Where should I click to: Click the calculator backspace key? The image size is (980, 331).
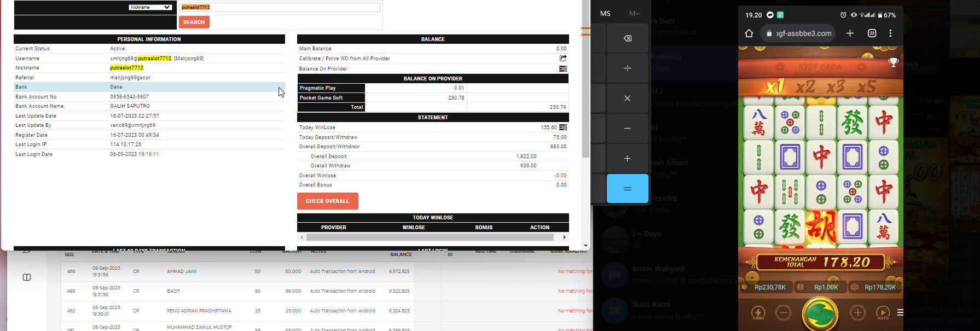pyautogui.click(x=628, y=38)
